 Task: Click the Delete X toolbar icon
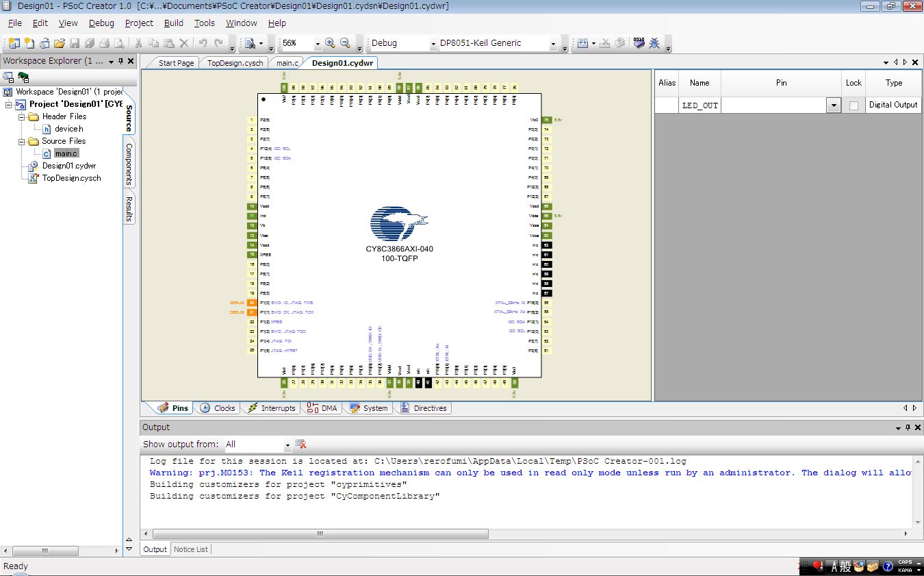183,43
